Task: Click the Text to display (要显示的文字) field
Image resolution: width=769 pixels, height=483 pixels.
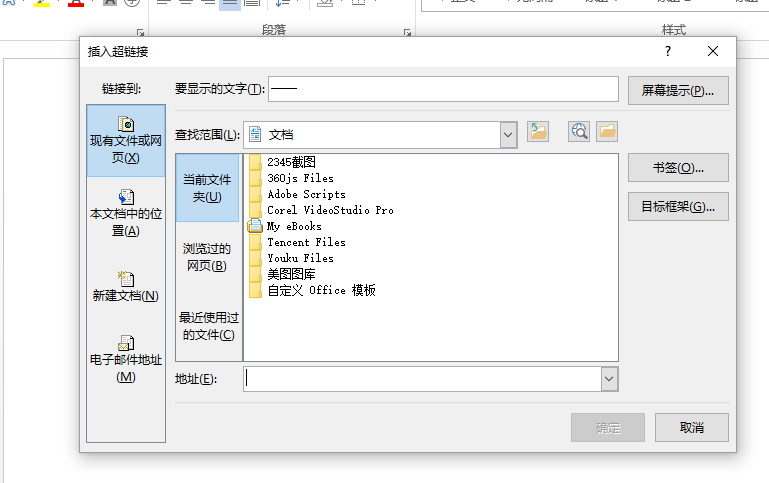Action: click(443, 89)
